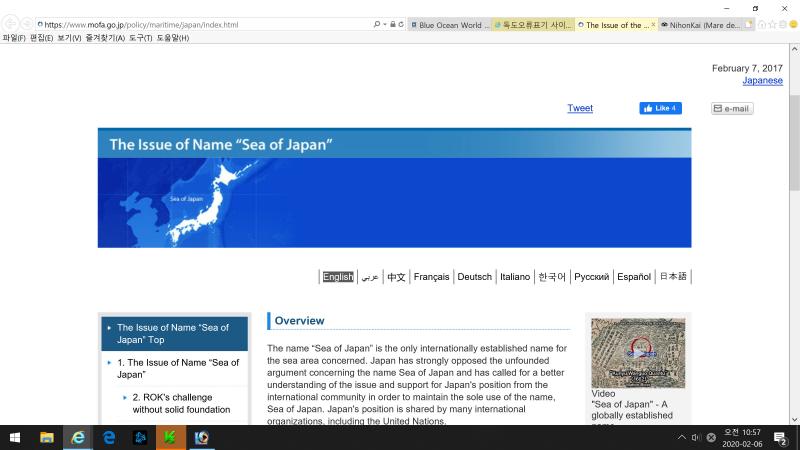Click the e-mail button
Viewport: 800px width, 450px height.
732,108
